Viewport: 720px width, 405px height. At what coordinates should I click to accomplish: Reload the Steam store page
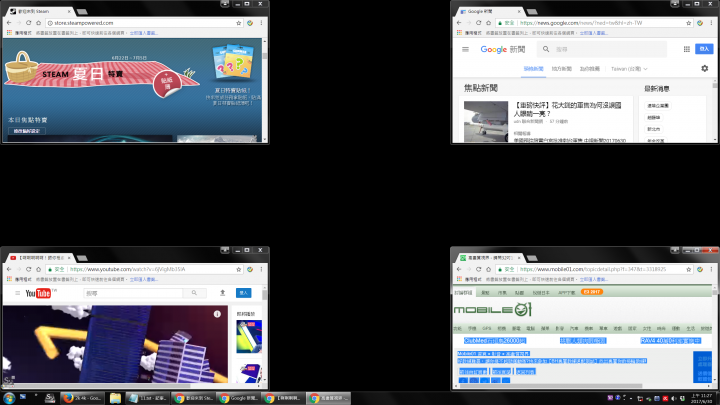coord(28,22)
